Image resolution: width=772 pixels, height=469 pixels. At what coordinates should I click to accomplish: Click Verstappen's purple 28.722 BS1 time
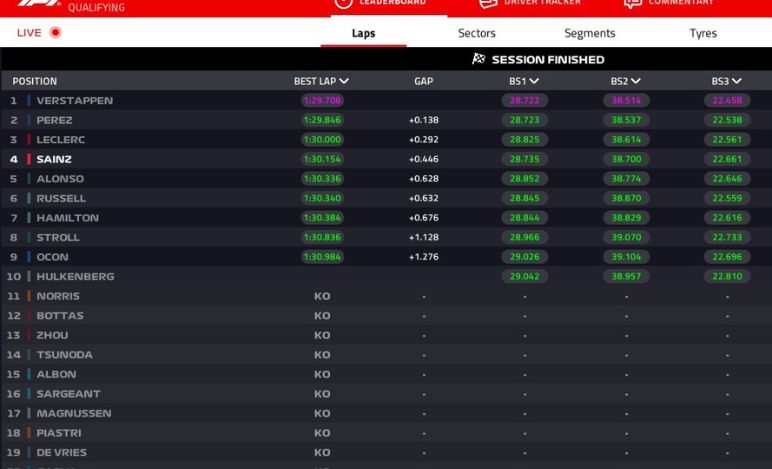coord(525,100)
